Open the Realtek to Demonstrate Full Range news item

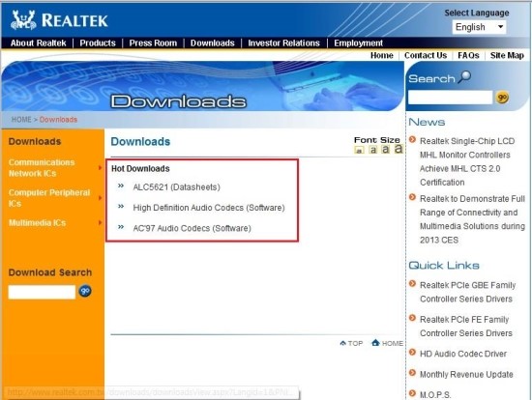(472, 219)
